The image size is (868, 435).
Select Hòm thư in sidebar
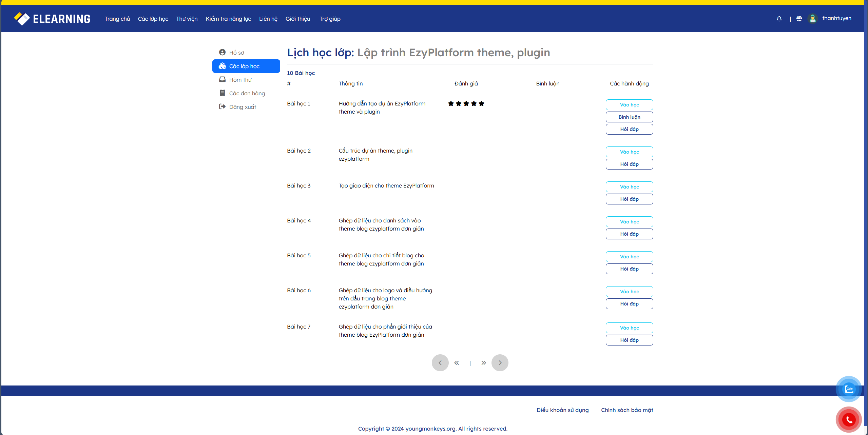(x=240, y=80)
